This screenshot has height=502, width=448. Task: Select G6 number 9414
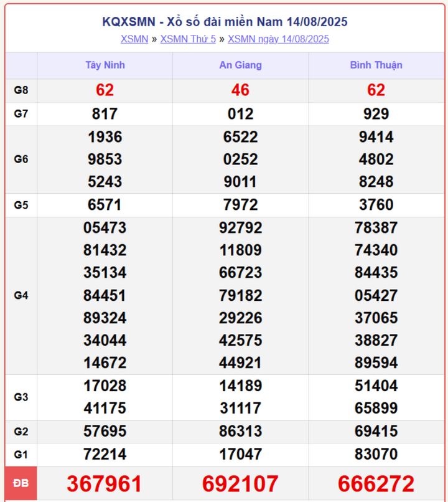(x=376, y=137)
